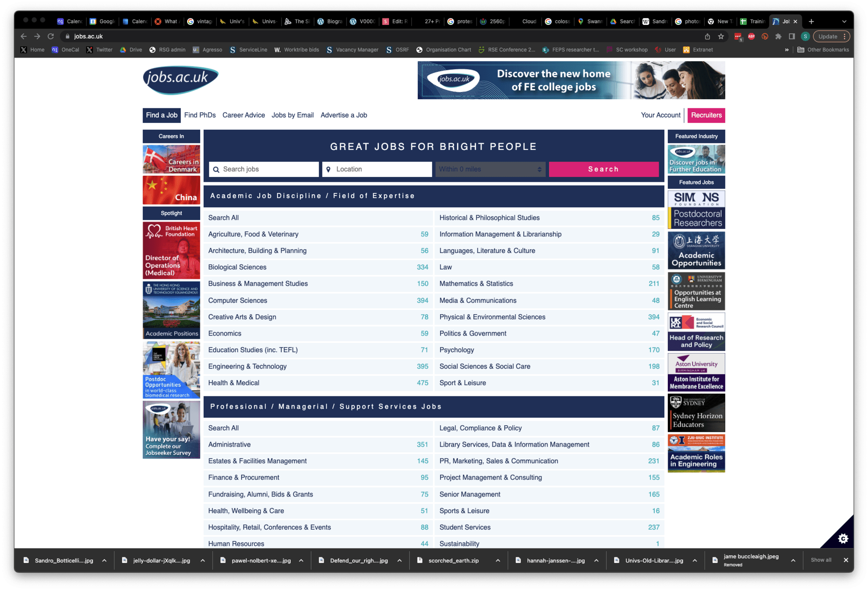Viewport: 868px width, 590px height.
Task: Click the share page icon
Action: pos(707,36)
